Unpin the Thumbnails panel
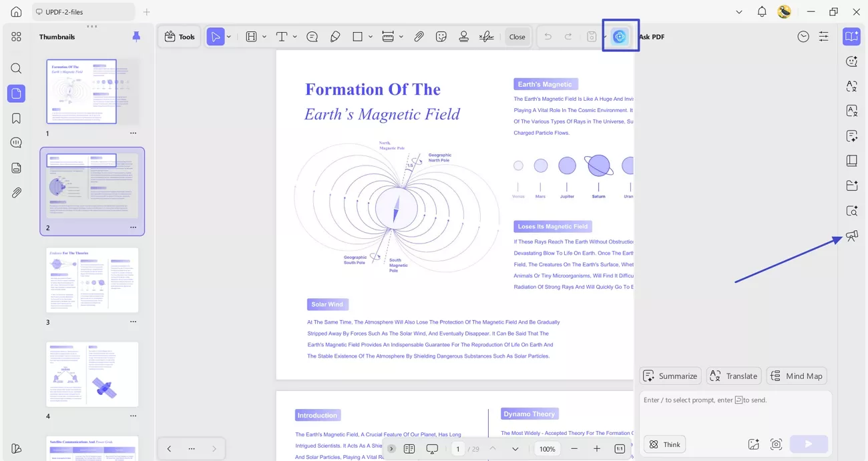The width and height of the screenshot is (868, 461). tap(136, 37)
